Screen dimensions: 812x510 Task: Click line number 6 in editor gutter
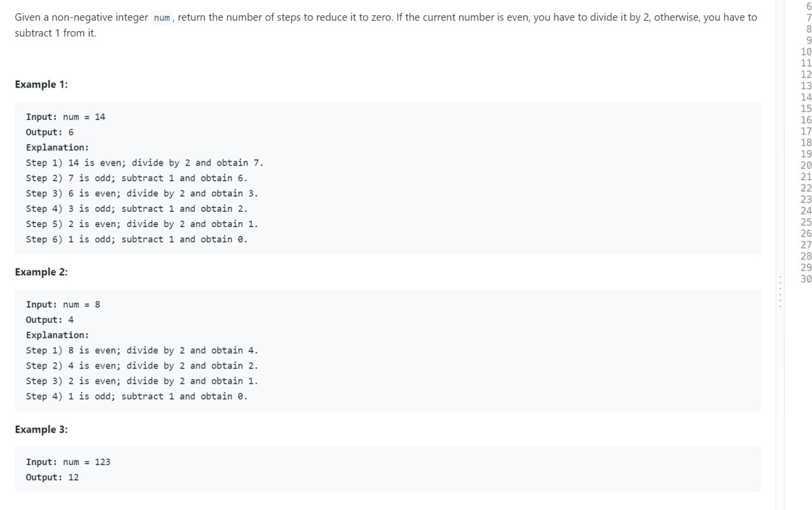coord(808,6)
